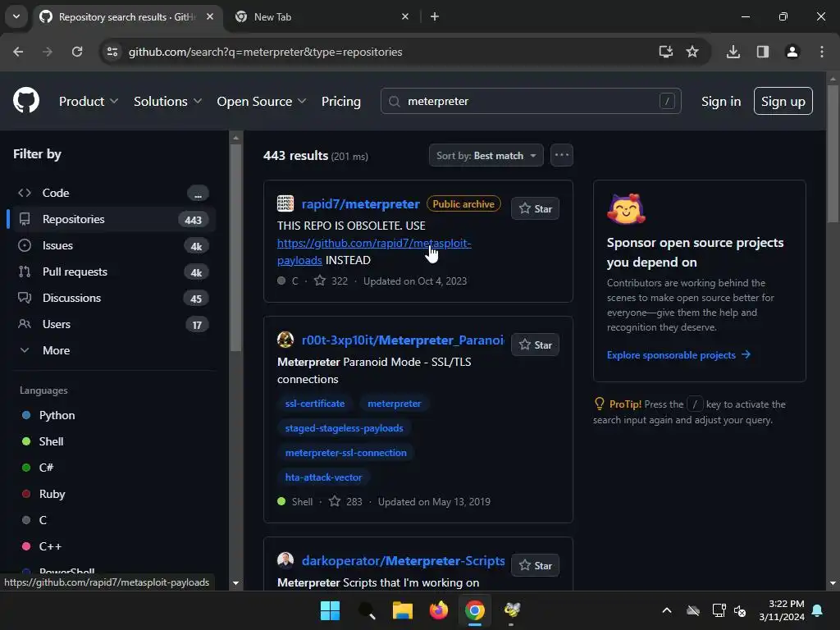840x630 pixels.
Task: Click the darkoperator avatar
Action: point(285,560)
